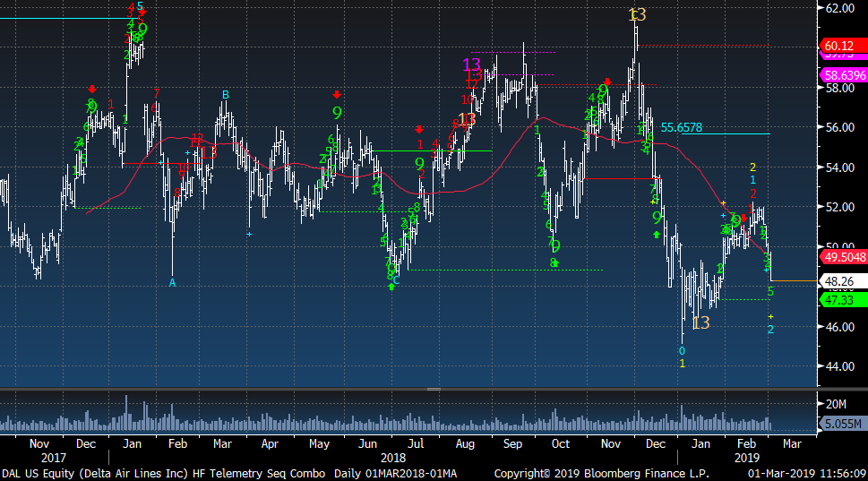Click the green up arrow beside wave C
This screenshot has width=868, height=481.
391,287
